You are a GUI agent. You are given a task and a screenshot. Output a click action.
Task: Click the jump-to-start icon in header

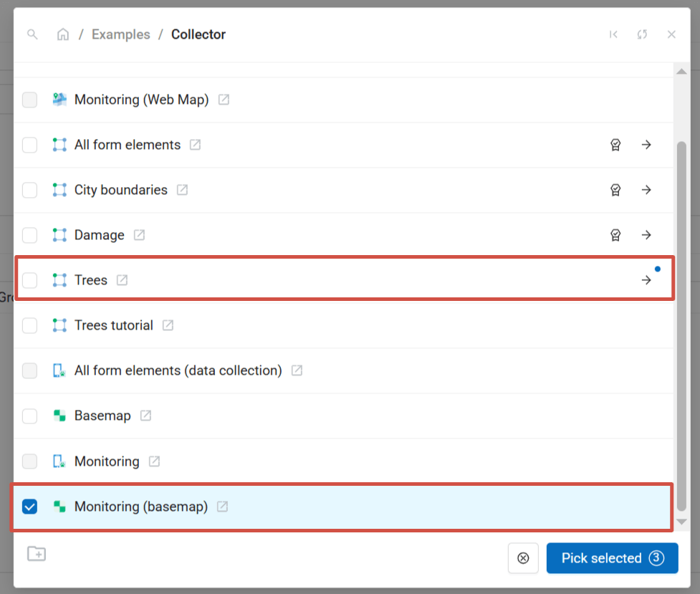pyautogui.click(x=613, y=34)
